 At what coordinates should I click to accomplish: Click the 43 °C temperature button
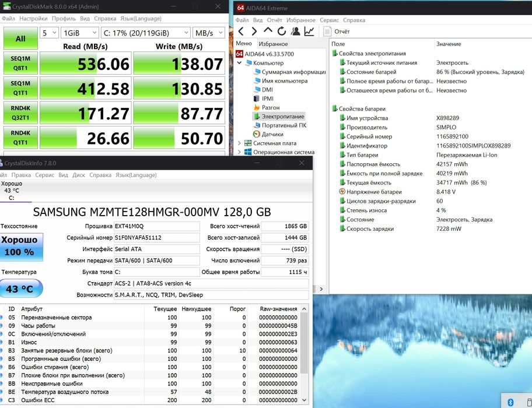(20, 289)
